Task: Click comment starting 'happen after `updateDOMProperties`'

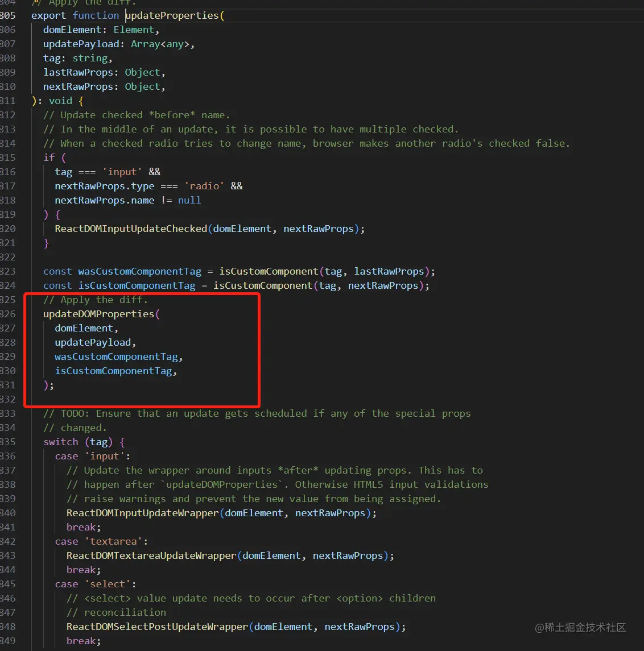Action: click(x=278, y=484)
